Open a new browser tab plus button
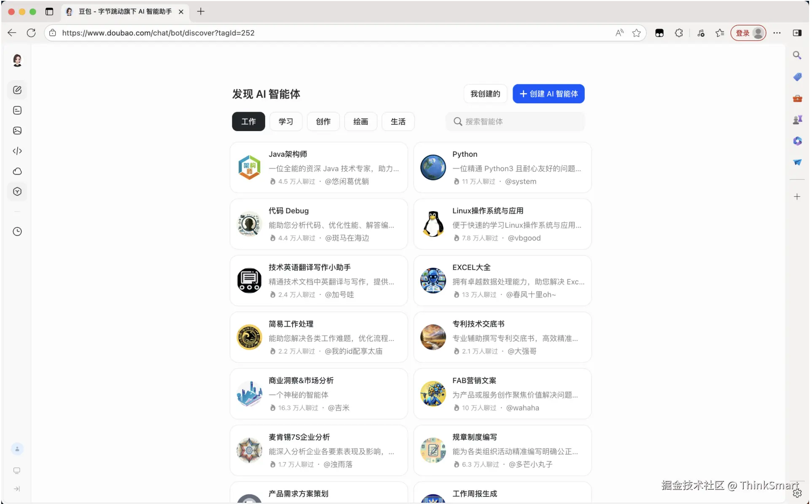The width and height of the screenshot is (812, 504). coord(201,11)
